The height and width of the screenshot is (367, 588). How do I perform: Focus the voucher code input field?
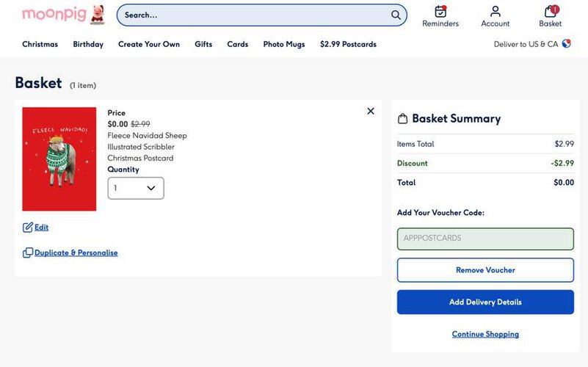pos(485,239)
